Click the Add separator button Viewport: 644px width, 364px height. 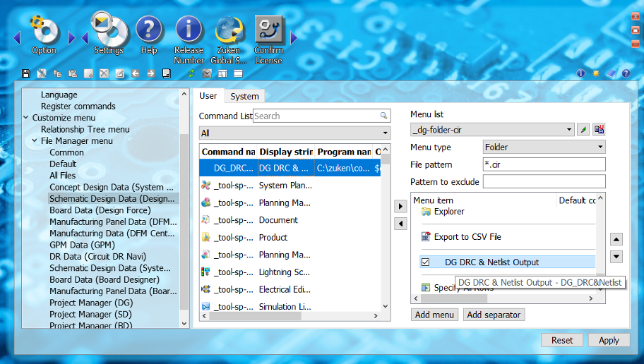pos(494,315)
